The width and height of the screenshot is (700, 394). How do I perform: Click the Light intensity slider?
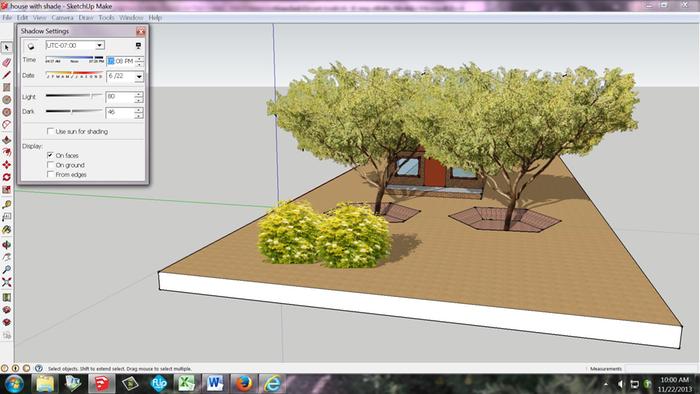[x=74, y=95]
